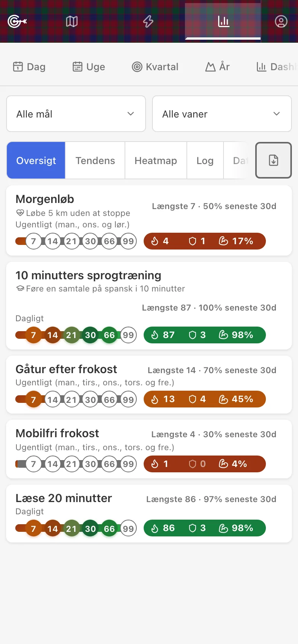Screen dimensions: 298x644
Task: Click flame streak icon on Morgenløb
Action: point(155,241)
